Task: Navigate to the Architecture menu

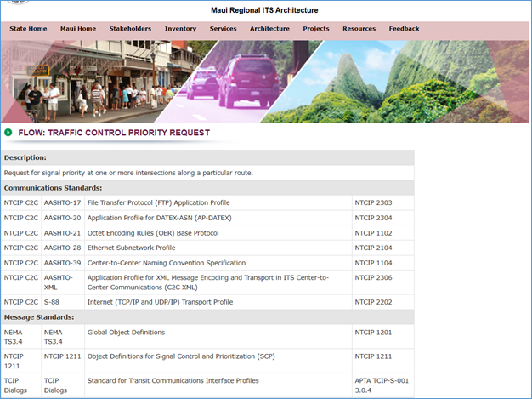Action: pos(269,29)
